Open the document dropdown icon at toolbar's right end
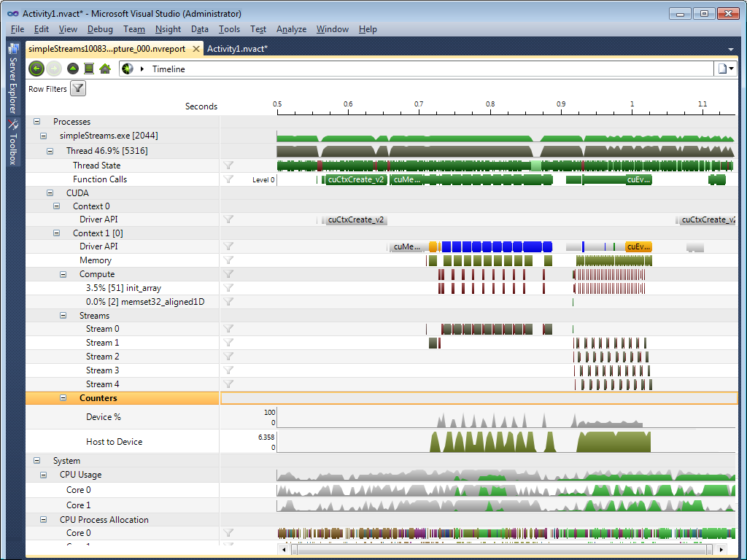Viewport: 747px width, 560px height. [x=724, y=68]
